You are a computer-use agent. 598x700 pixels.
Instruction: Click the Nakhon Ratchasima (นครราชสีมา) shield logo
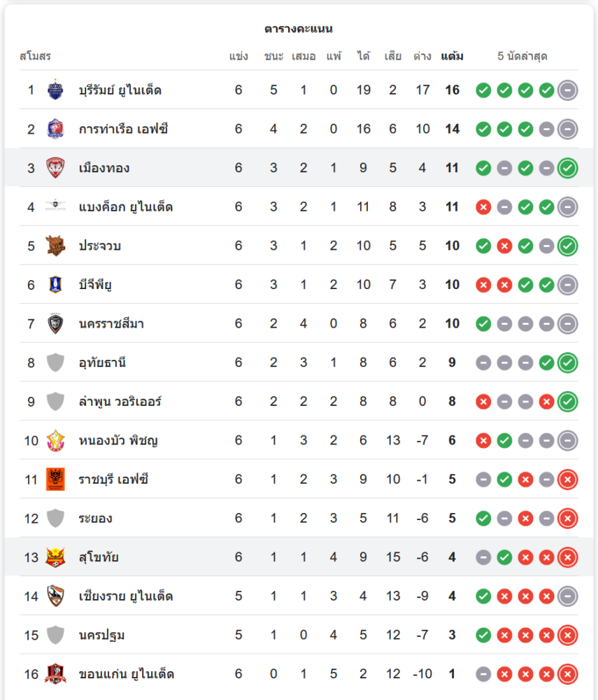55,324
